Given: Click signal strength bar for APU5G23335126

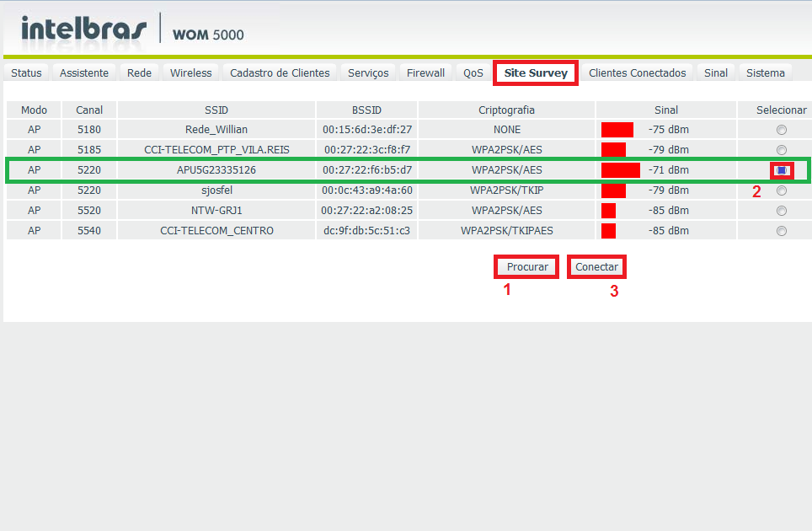Looking at the screenshot, I should 621,170.
